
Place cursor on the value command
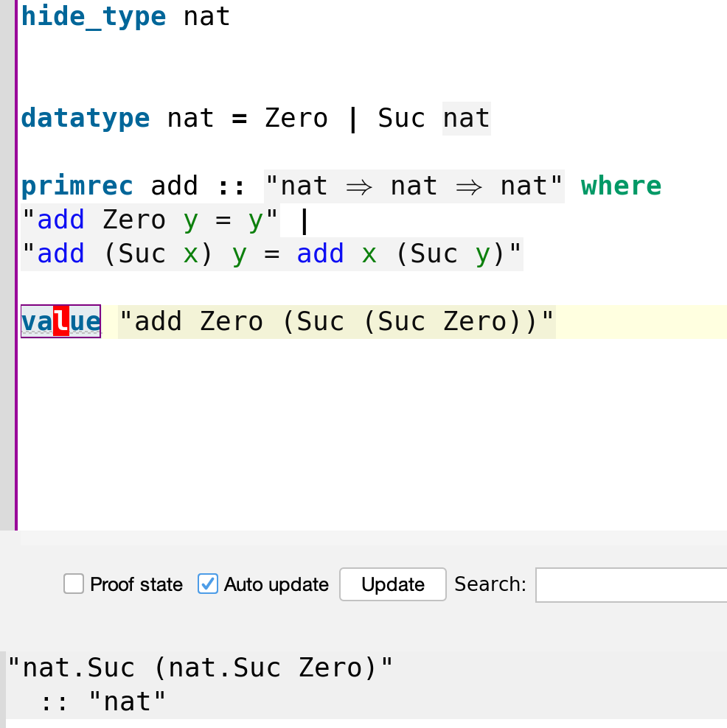point(61,321)
